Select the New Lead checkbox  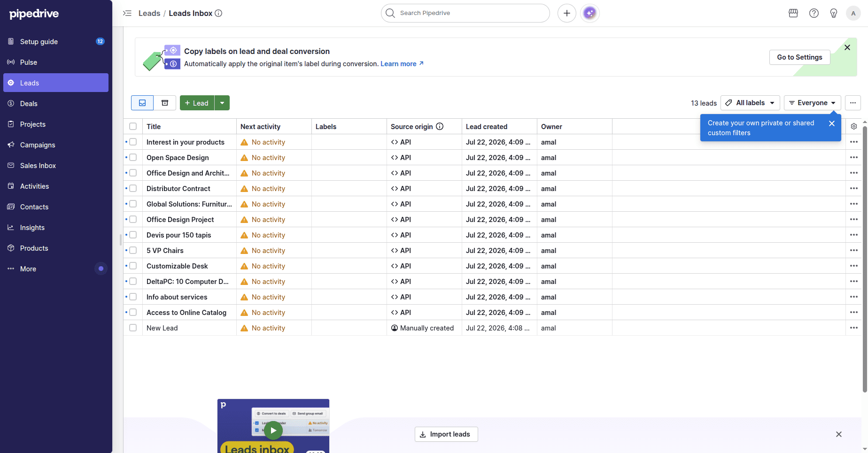133,328
